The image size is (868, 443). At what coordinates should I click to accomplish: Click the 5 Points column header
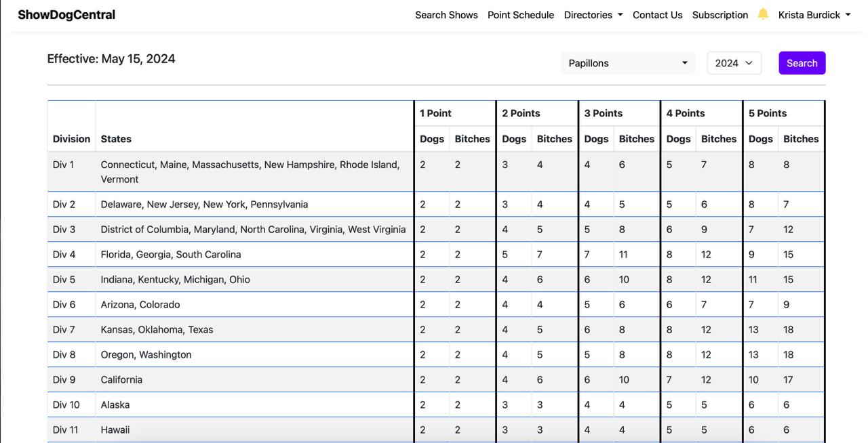point(768,113)
